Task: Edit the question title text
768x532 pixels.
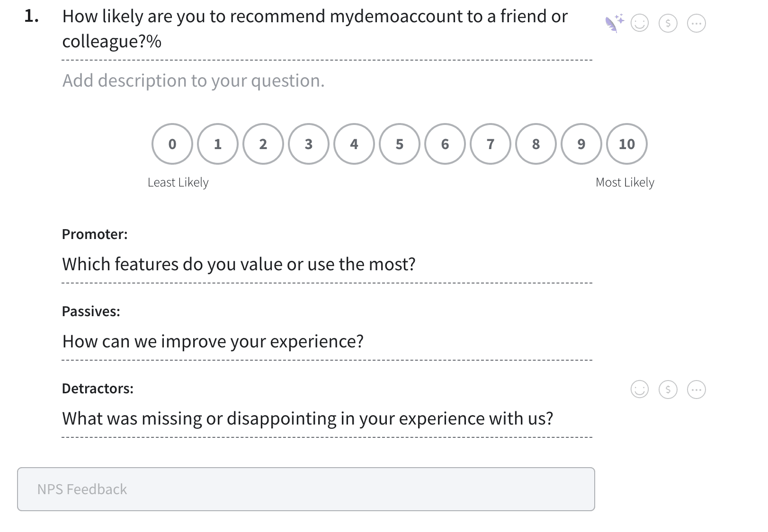Action: pos(315,29)
